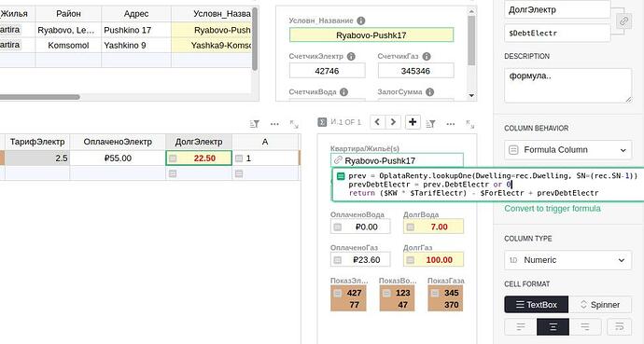644x344 pixels.
Task: Open sort and filter for the table widget
Action: [x=254, y=123]
